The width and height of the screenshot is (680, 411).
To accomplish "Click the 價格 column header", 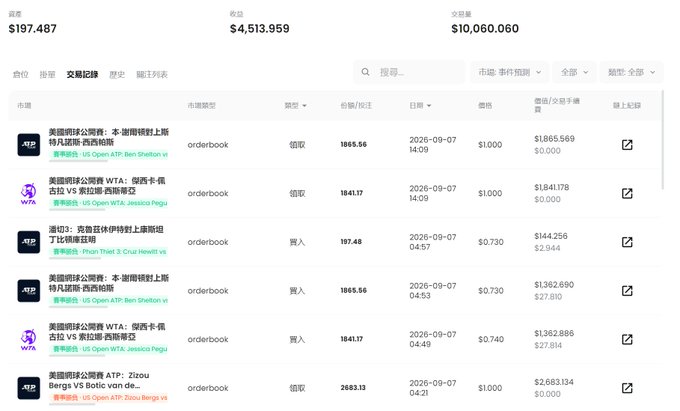I will [x=485, y=105].
